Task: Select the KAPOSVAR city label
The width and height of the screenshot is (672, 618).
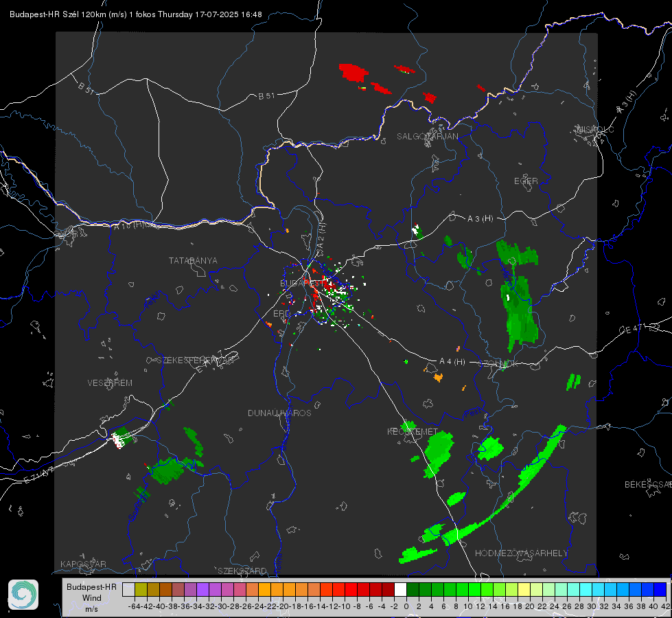Action: (x=83, y=564)
